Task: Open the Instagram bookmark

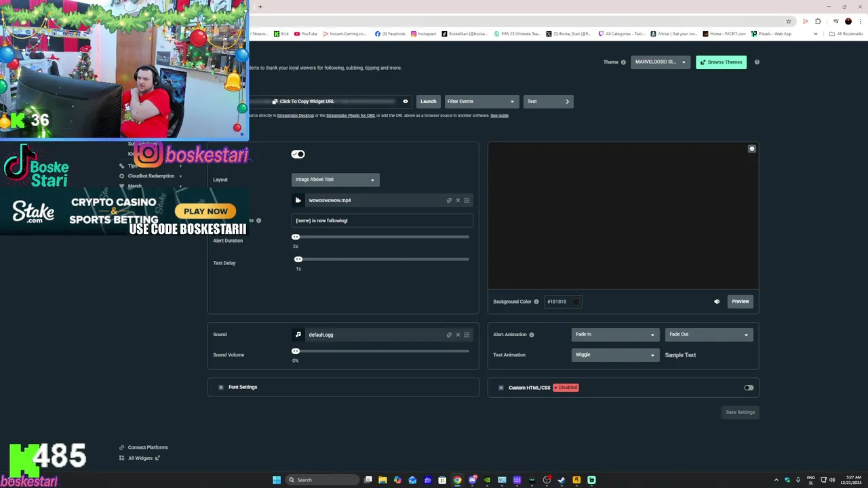Action: pyautogui.click(x=424, y=34)
